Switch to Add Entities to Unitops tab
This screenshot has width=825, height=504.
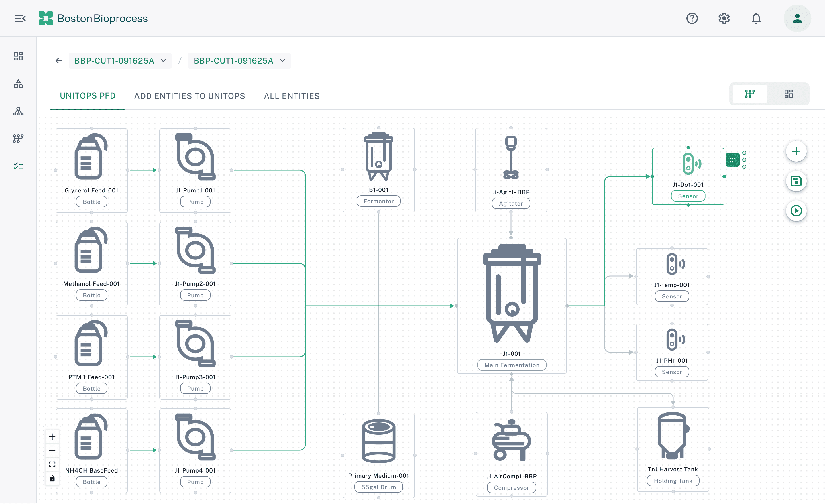pos(190,96)
